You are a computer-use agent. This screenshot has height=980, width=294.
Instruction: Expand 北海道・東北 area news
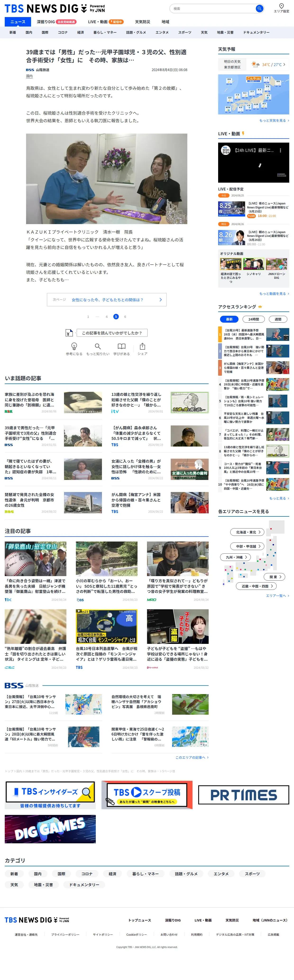tap(248, 532)
